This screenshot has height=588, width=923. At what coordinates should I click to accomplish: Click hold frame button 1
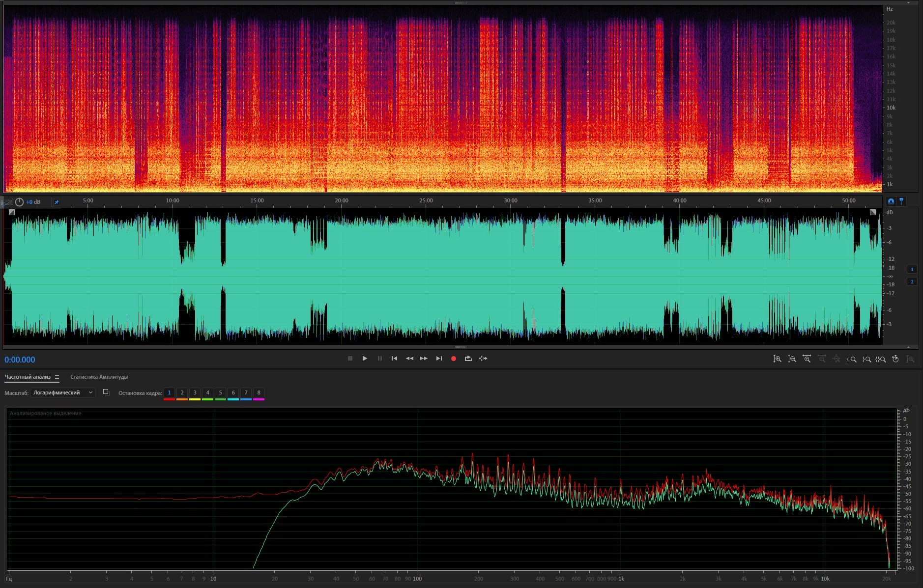point(169,392)
